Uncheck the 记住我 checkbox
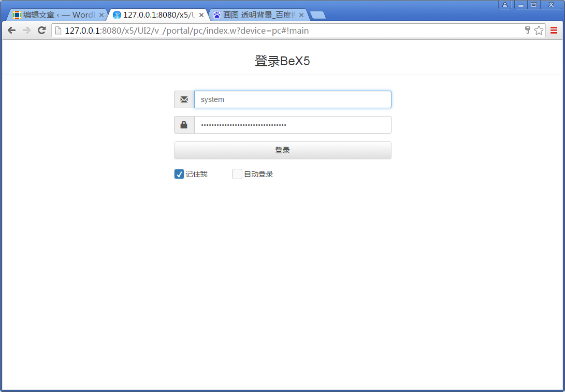 (179, 174)
